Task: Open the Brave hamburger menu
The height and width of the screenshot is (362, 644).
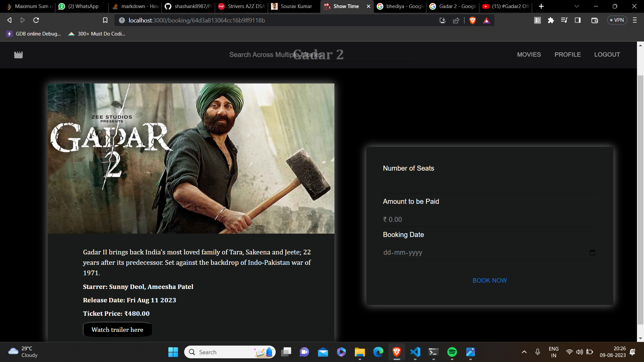Action: (x=635, y=20)
